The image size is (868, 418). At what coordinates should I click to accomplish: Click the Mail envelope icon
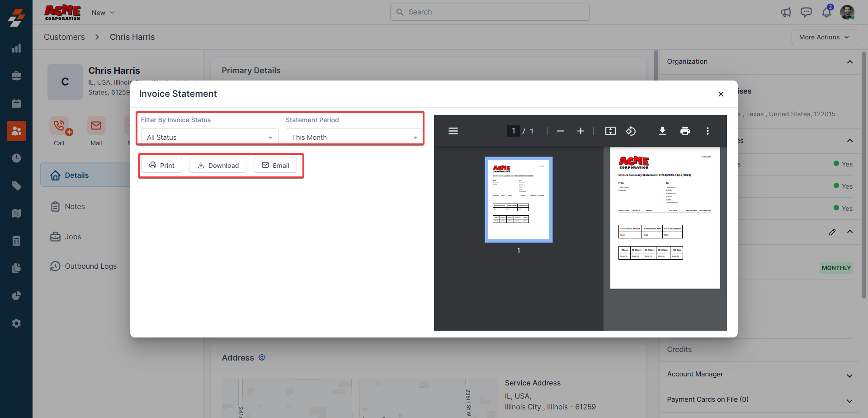(96, 126)
